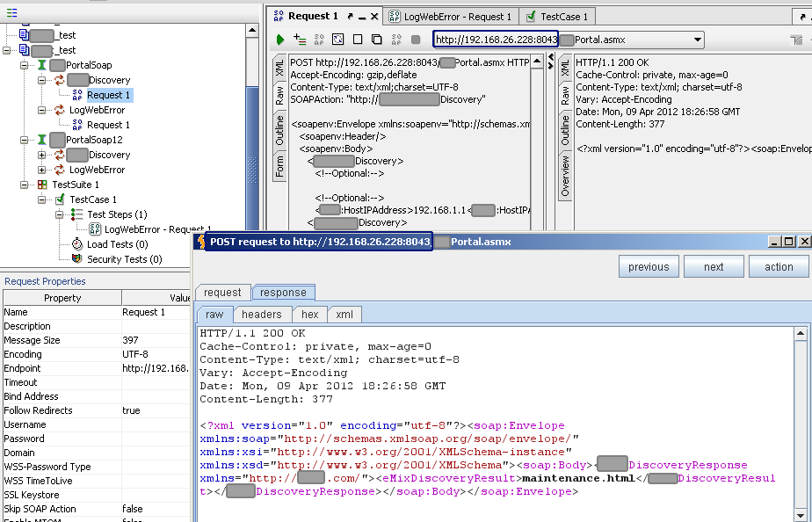This screenshot has width=812, height=522.
Task: Click PortalSoap green interface icon
Action: pos(42,65)
